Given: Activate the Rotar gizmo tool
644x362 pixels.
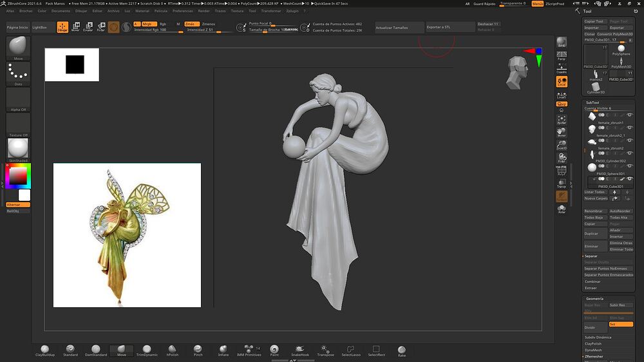Looking at the screenshot, I should [101, 27].
